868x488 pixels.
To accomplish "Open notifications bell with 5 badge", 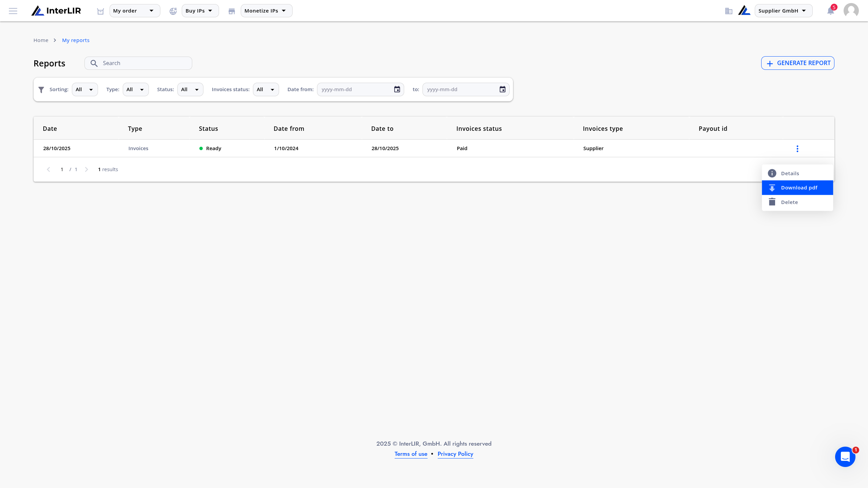I will pos(830,11).
